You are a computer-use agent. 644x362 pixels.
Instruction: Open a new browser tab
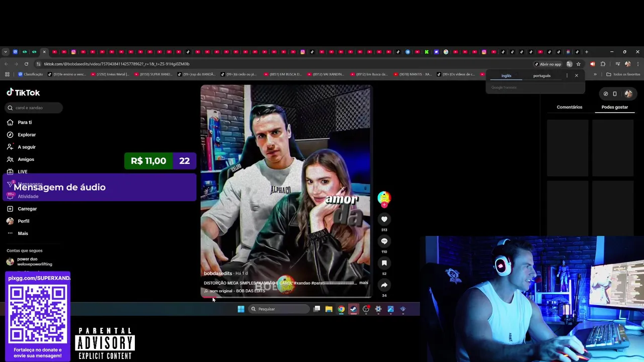586,52
